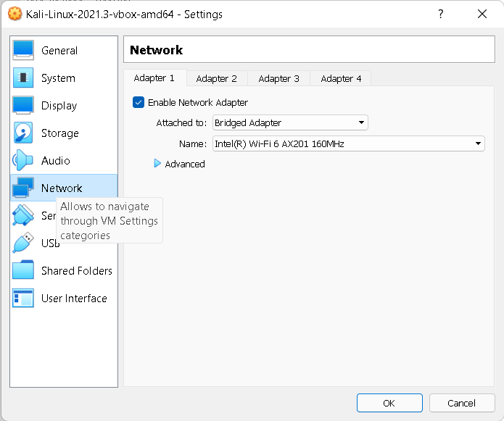Image resolution: width=504 pixels, height=421 pixels.
Task: Click the Cancel button
Action: [x=461, y=403]
